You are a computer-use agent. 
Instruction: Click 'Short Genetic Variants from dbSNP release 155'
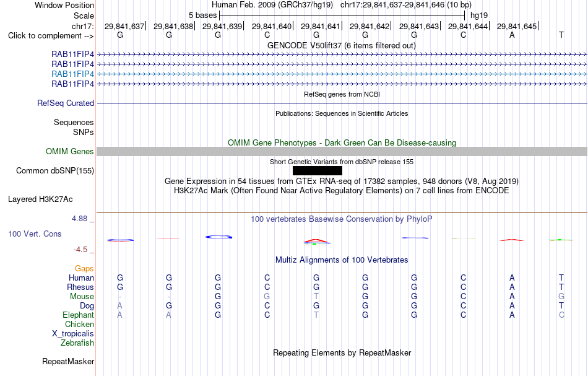click(342, 162)
